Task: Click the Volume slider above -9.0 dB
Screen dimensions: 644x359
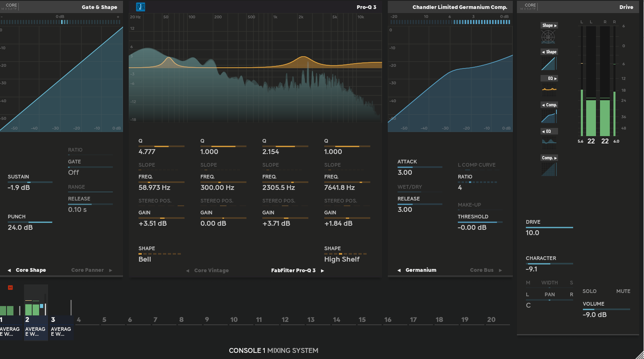Action: click(607, 309)
